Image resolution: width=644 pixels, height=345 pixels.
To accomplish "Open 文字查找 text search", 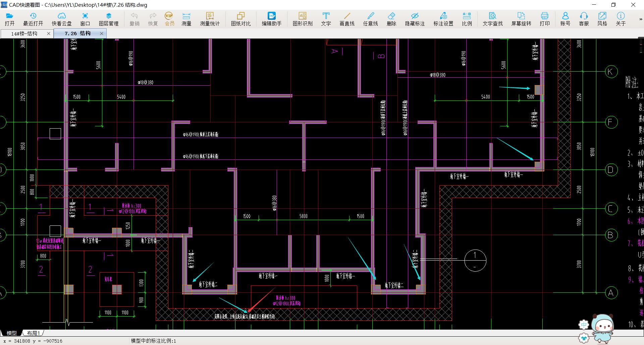I will pyautogui.click(x=492, y=19).
